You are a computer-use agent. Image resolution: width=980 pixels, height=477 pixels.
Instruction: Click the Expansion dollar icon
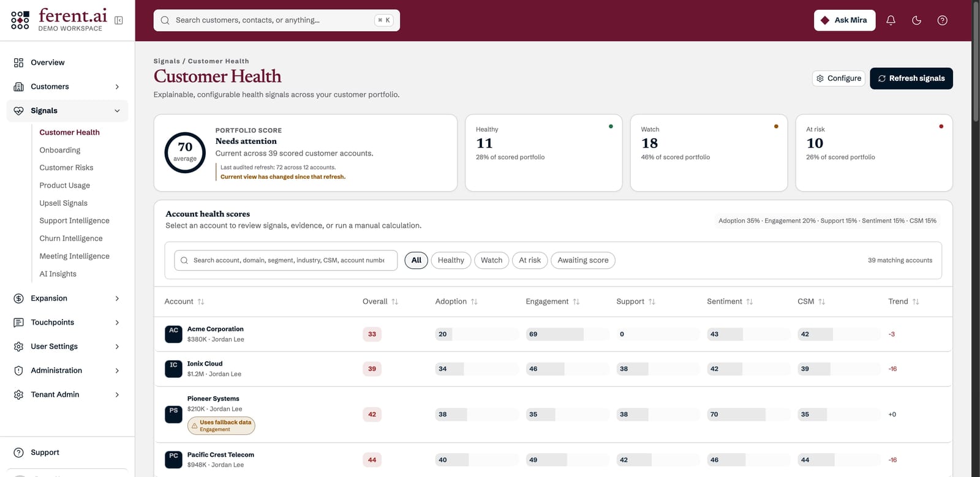[x=18, y=298]
